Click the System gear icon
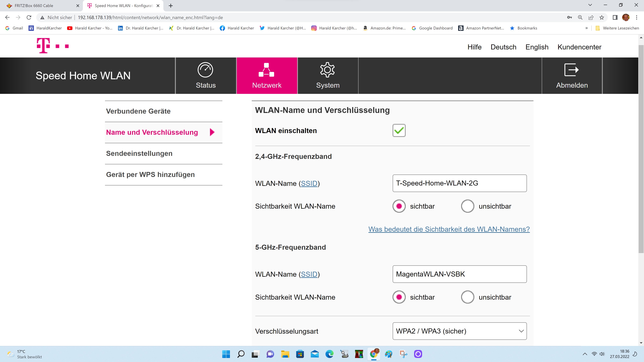The image size is (644, 362). [x=327, y=70]
